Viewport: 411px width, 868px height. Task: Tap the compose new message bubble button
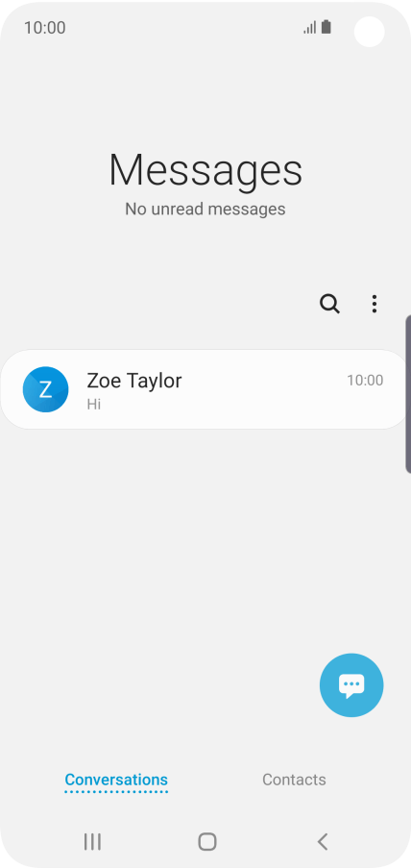(351, 685)
